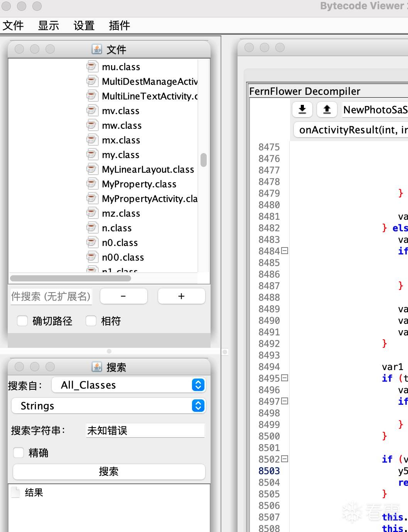Click the MyPropertyActivity class icon
The image size is (408, 532).
[92, 199]
